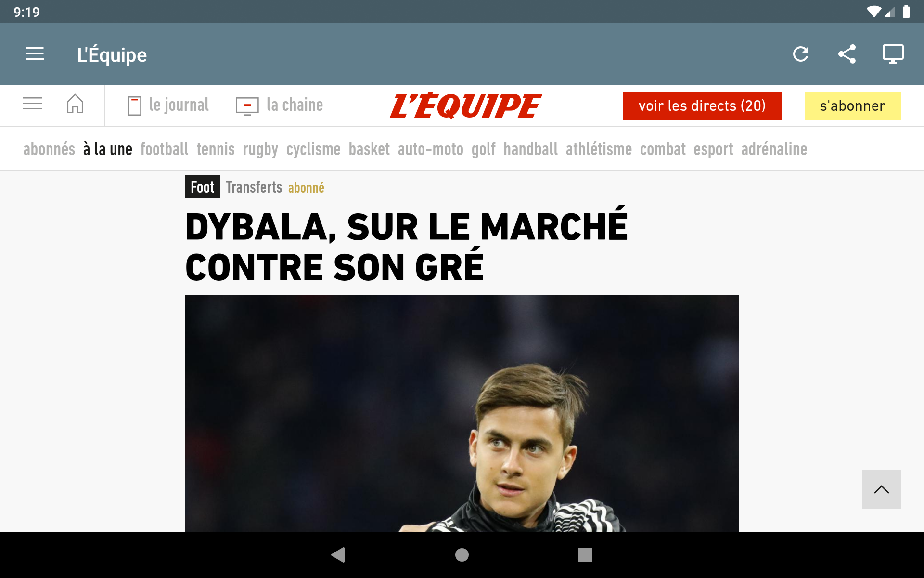Open the app hamburger menu
924x578 pixels.
click(x=35, y=54)
